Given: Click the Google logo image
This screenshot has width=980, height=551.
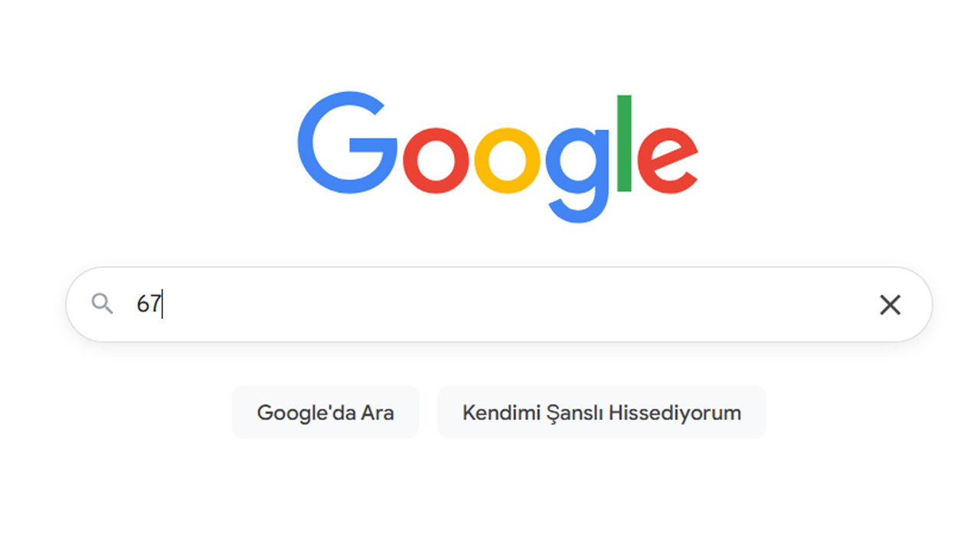Looking at the screenshot, I should pos(498,158).
